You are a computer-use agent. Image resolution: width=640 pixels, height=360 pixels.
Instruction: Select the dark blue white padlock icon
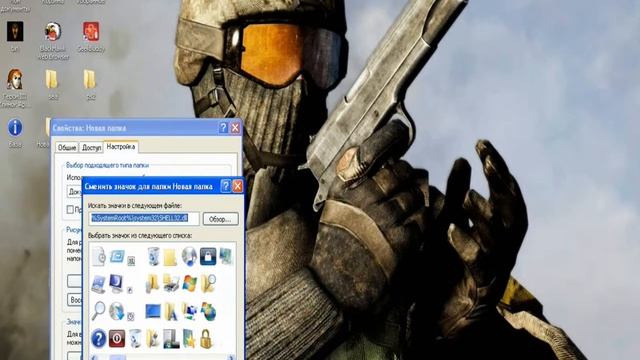[x=208, y=256]
